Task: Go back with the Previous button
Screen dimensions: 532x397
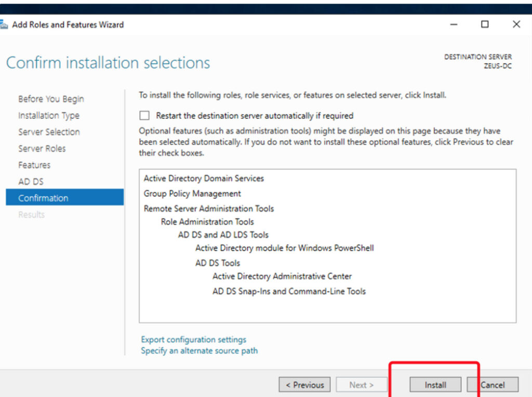Action: pyautogui.click(x=304, y=385)
